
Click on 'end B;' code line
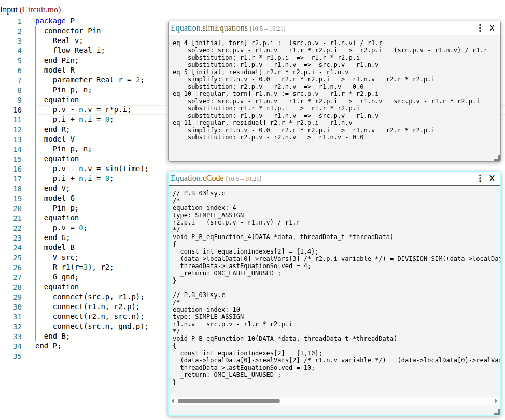point(57,336)
